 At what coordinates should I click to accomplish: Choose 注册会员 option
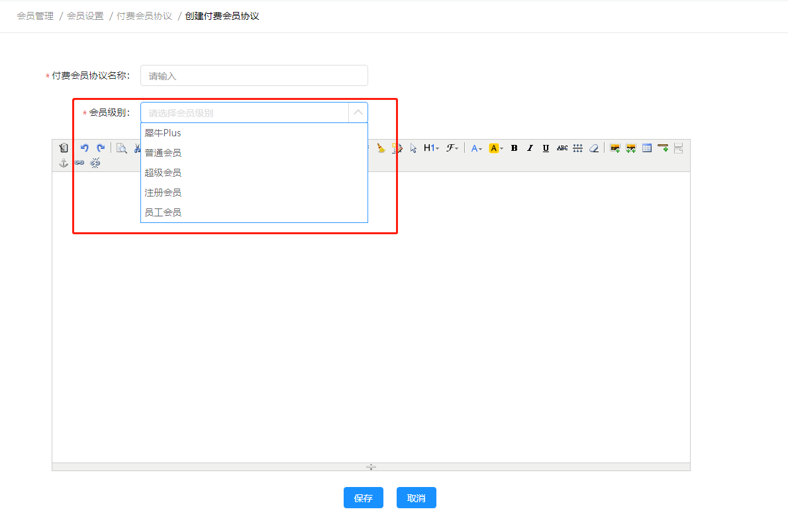(x=254, y=193)
